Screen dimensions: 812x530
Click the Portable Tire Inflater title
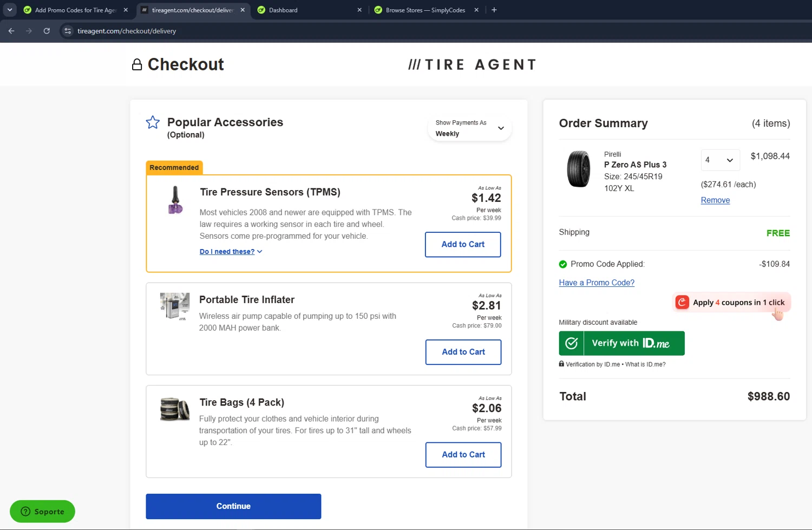247,300
